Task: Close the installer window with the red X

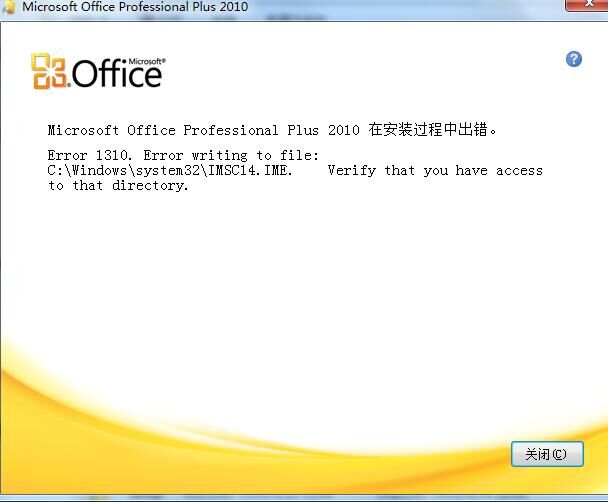Action: tap(587, 5)
